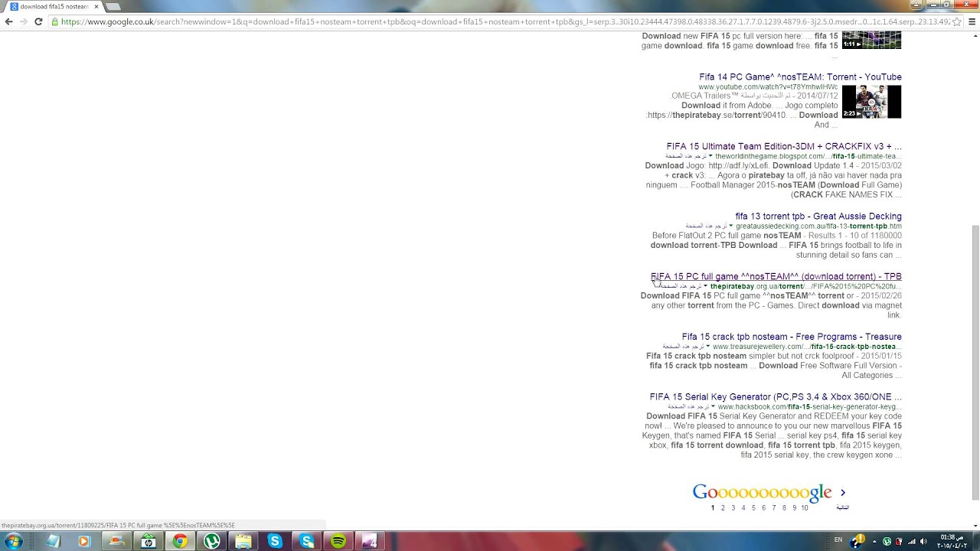Focus the address bar with the google.co.uk URL

[505, 21]
